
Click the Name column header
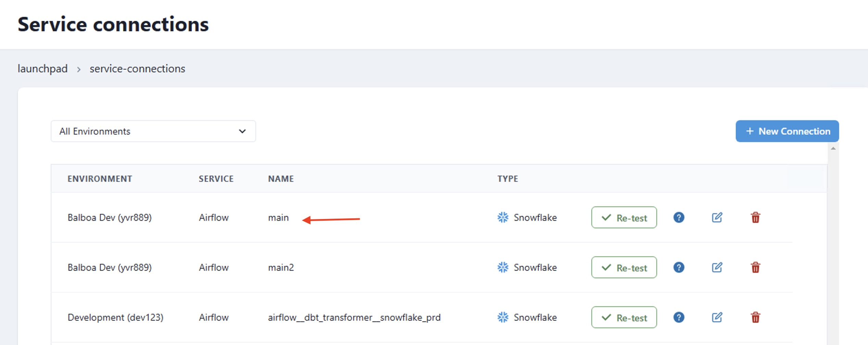tap(281, 179)
